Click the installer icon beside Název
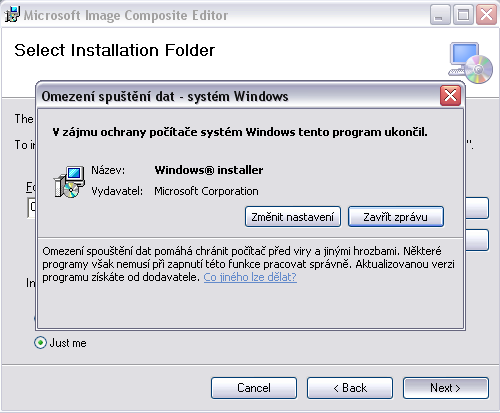 69,182
